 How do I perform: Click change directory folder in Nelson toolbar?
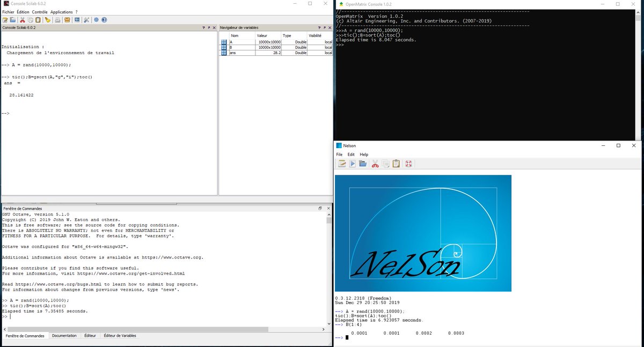tap(363, 164)
